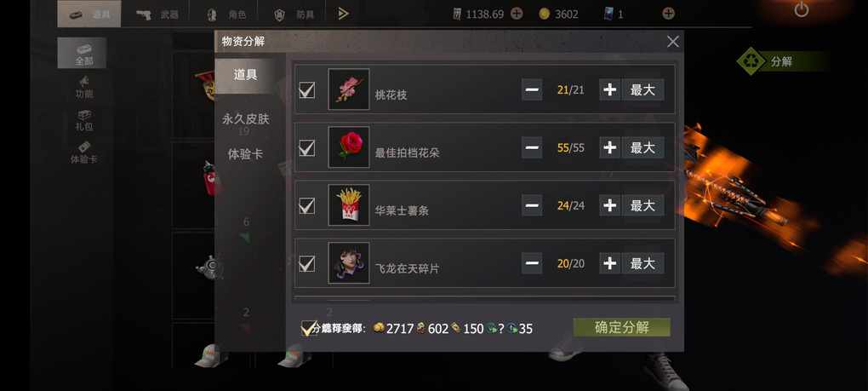Viewport: 868px width, 391px height.
Task: Switch to the 永久皮肤 tab
Action: 245,119
